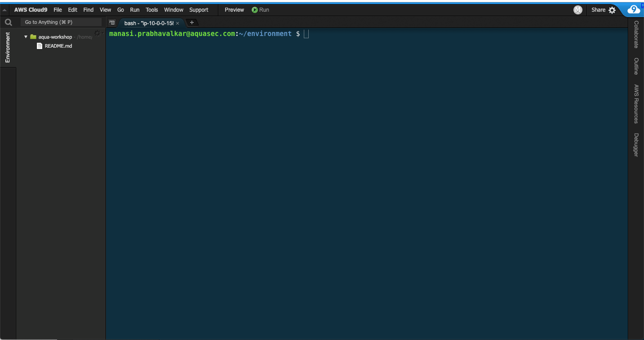
Task: Click the Preview button
Action: [x=235, y=10]
